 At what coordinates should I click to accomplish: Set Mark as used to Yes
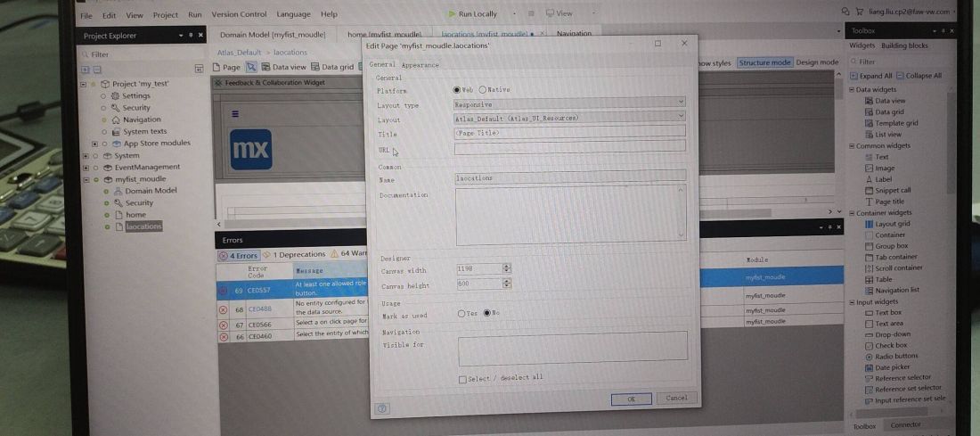coord(461,313)
